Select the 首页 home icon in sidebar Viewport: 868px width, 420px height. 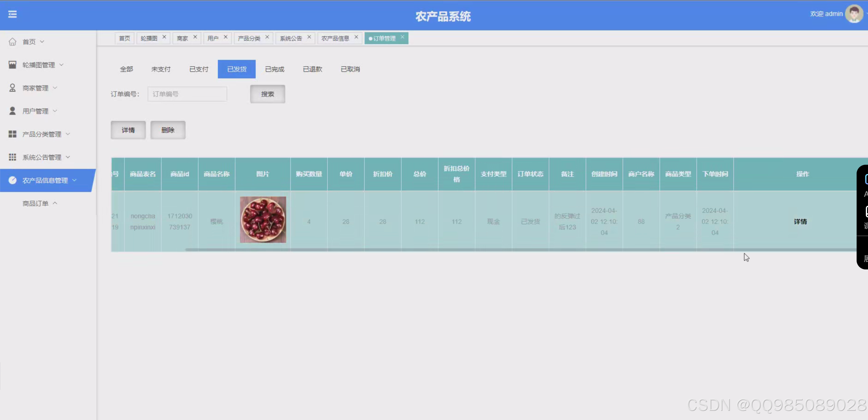click(x=13, y=42)
